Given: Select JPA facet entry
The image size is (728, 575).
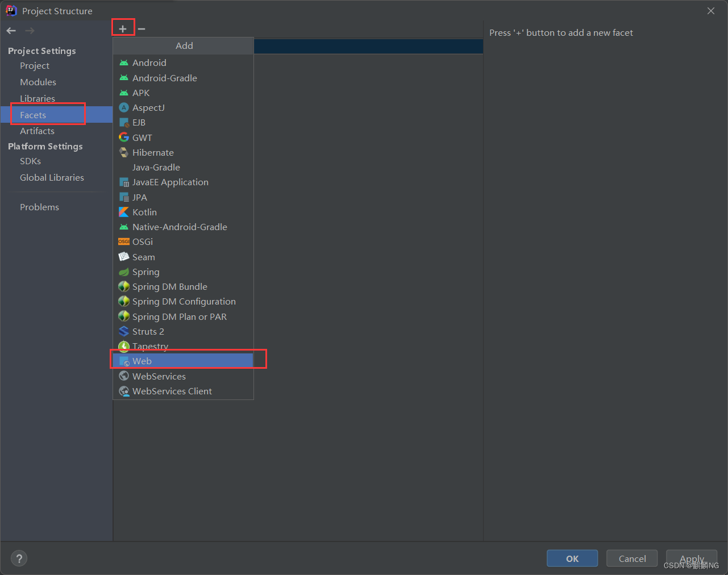Looking at the screenshot, I should [183, 197].
